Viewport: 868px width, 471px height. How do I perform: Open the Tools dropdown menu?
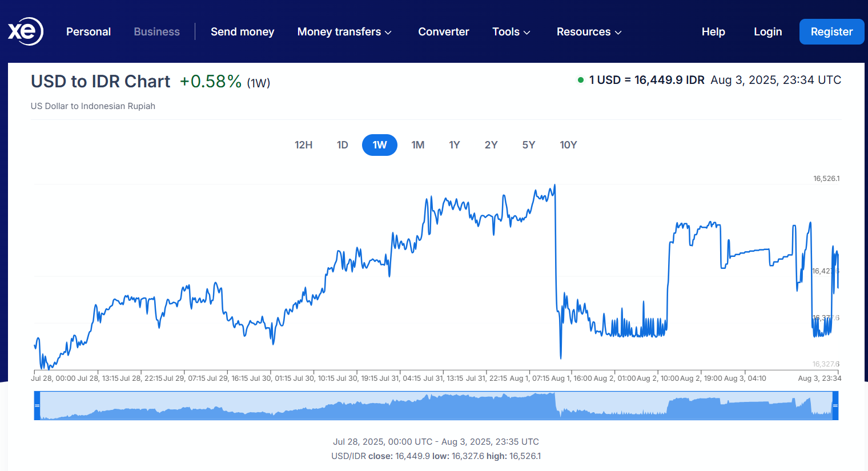coord(511,32)
